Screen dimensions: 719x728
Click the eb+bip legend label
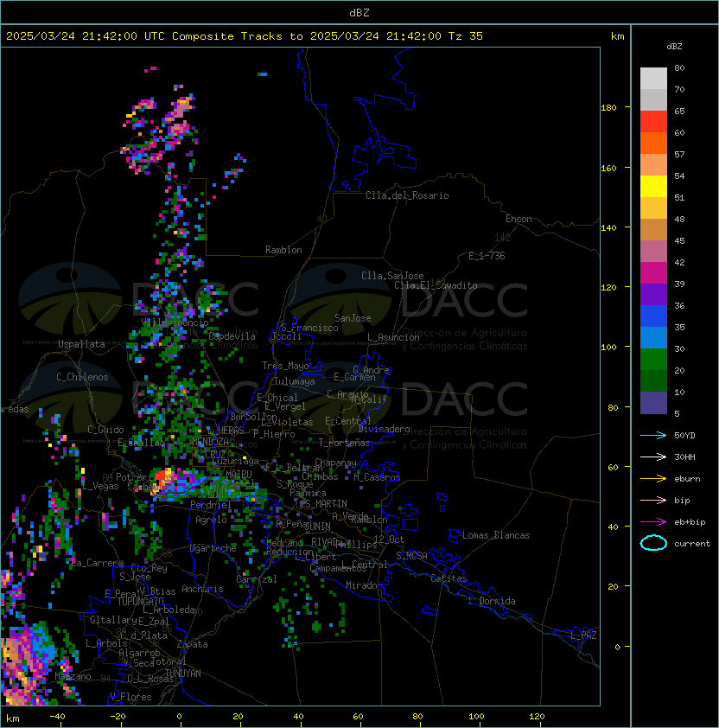click(x=690, y=522)
